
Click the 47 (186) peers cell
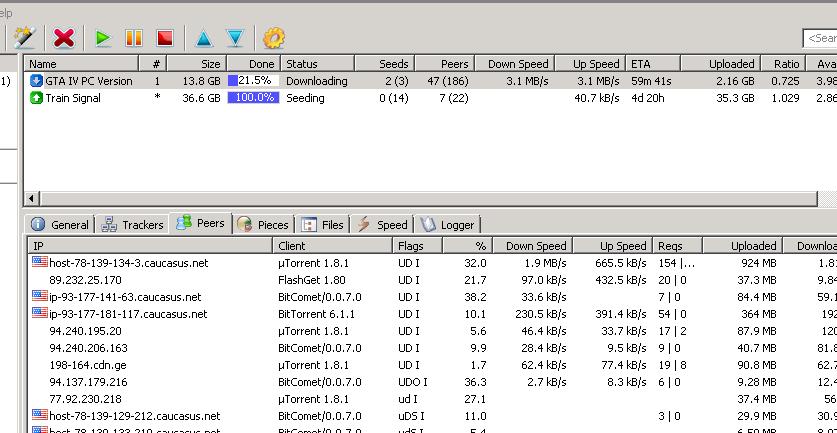coord(448,81)
